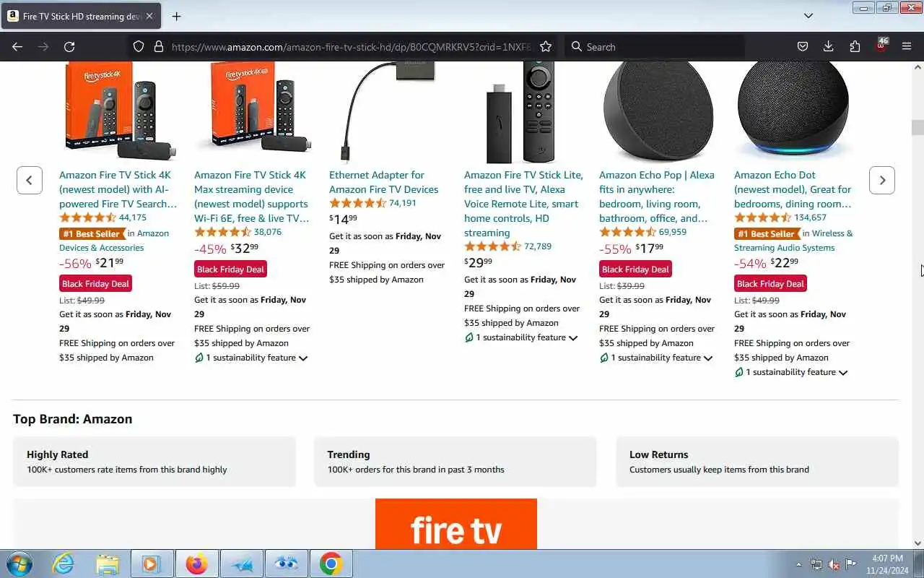This screenshot has height=578, width=924.
Task: Open the extensions puzzle-piece icon
Action: pos(855,46)
